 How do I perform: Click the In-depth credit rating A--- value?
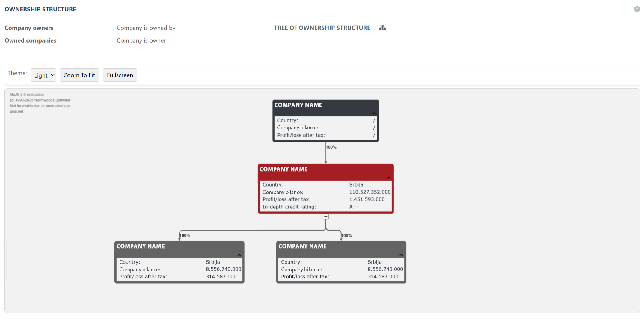click(x=354, y=207)
